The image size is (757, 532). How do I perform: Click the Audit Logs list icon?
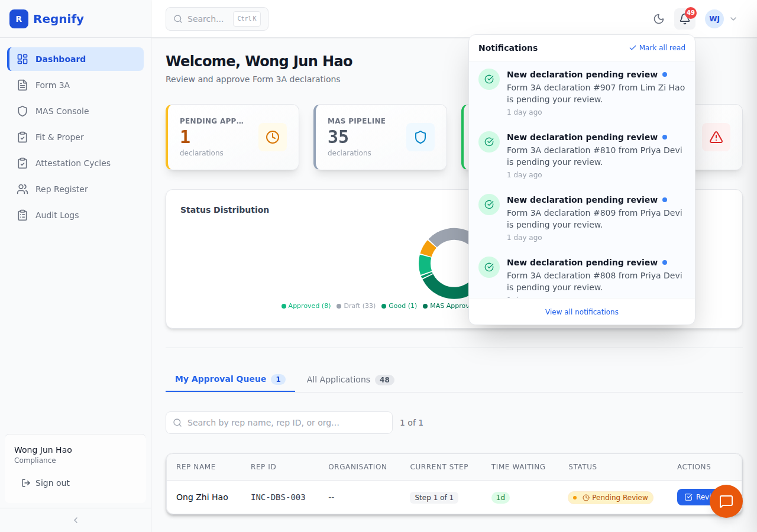22,215
